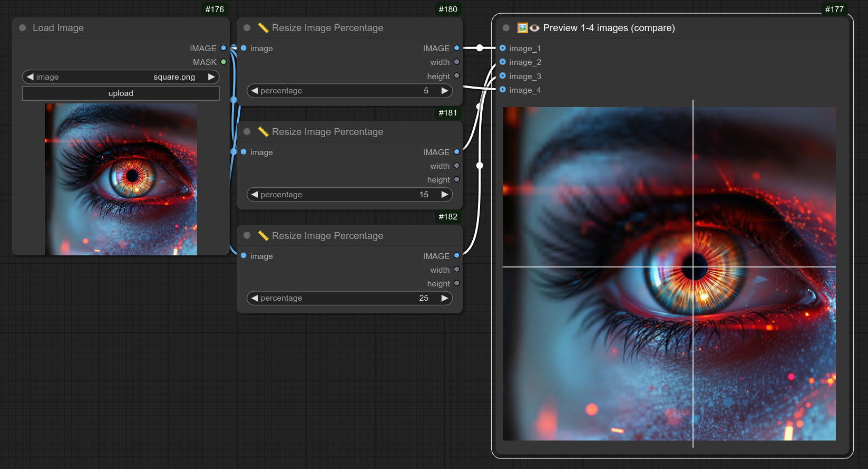
Task: Increase percentage value 5 with right arrow
Action: coord(445,91)
